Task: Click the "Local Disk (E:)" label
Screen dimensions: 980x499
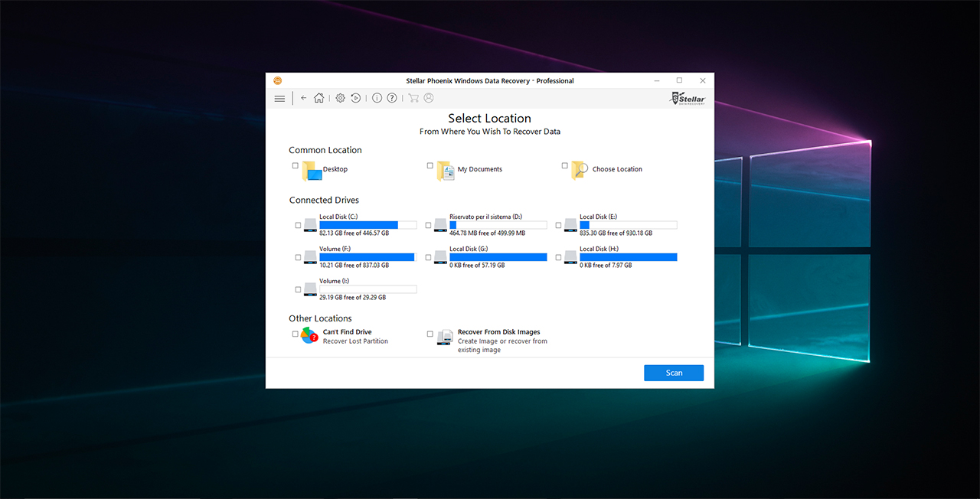Action: pos(598,217)
